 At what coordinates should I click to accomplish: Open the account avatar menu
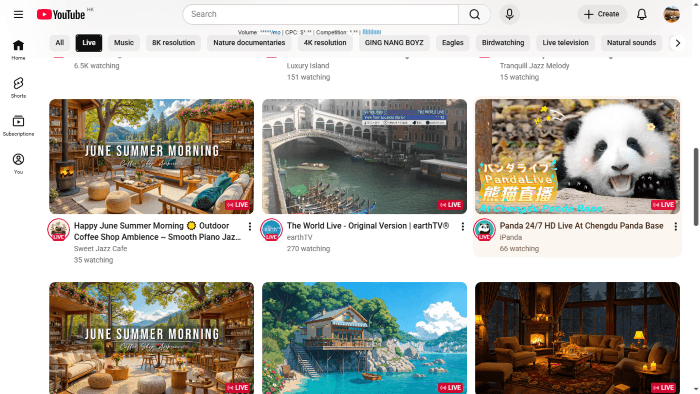click(671, 14)
